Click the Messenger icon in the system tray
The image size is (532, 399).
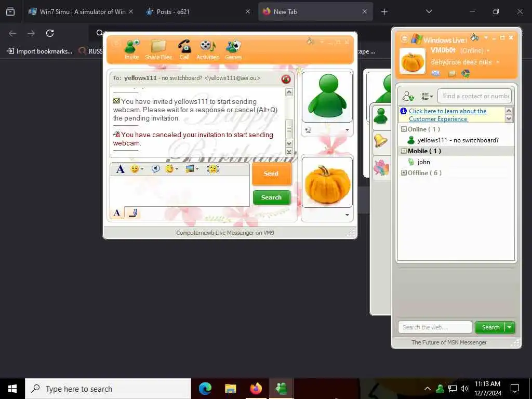click(x=440, y=389)
